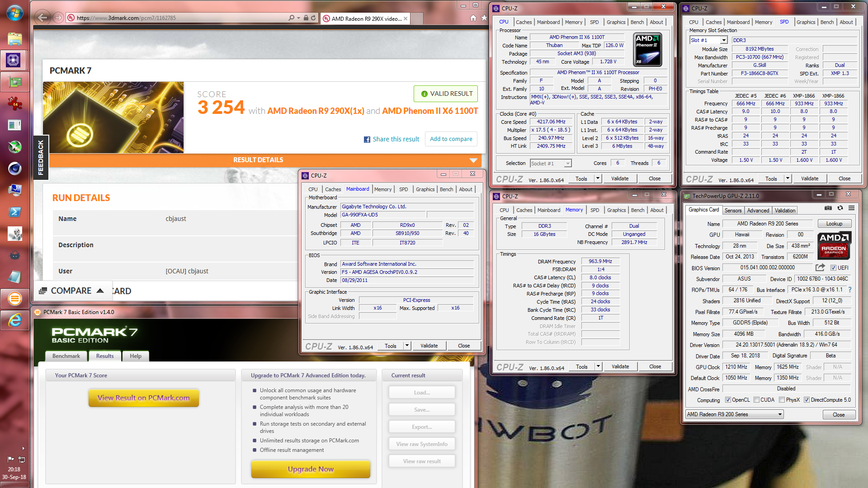Click the VALID RESULT badge
Viewport: 868px width, 488px height.
coord(446,94)
